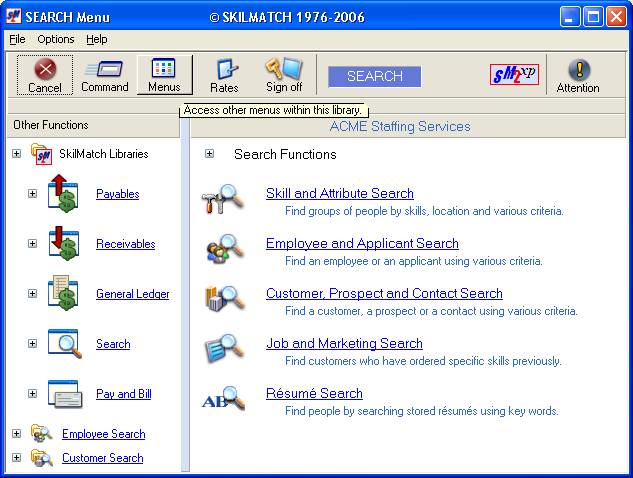Viewport: 633px width, 478px height.
Task: Open the Pay and Bill link
Action: [x=124, y=394]
